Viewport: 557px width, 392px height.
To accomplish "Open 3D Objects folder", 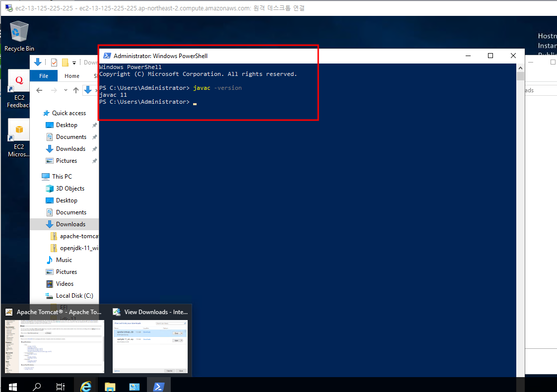I will point(66,188).
